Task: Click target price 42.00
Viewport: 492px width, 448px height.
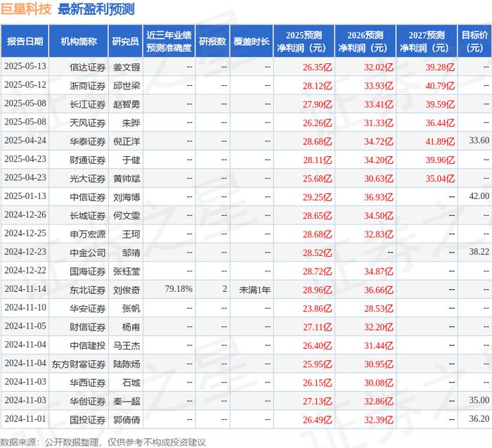Action: coord(479,196)
